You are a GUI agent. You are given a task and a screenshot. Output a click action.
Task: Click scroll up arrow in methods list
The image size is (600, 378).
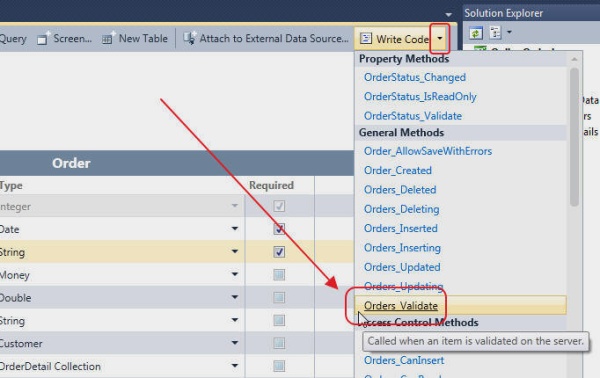tap(574, 59)
